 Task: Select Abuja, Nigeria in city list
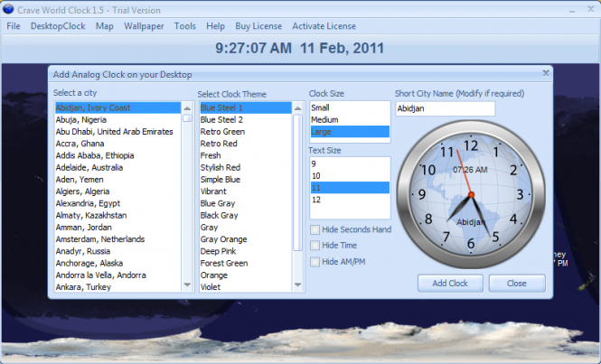117,119
